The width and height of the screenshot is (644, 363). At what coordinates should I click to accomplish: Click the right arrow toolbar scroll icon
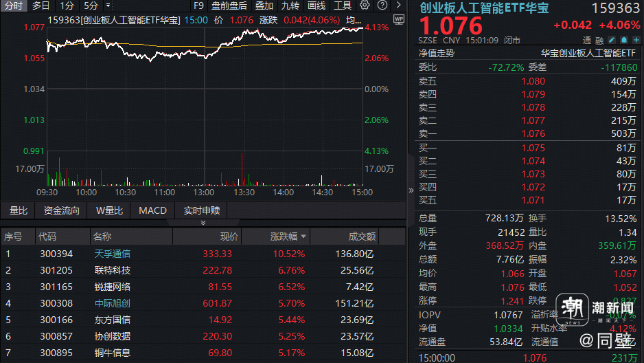pyautogui.click(x=398, y=5)
